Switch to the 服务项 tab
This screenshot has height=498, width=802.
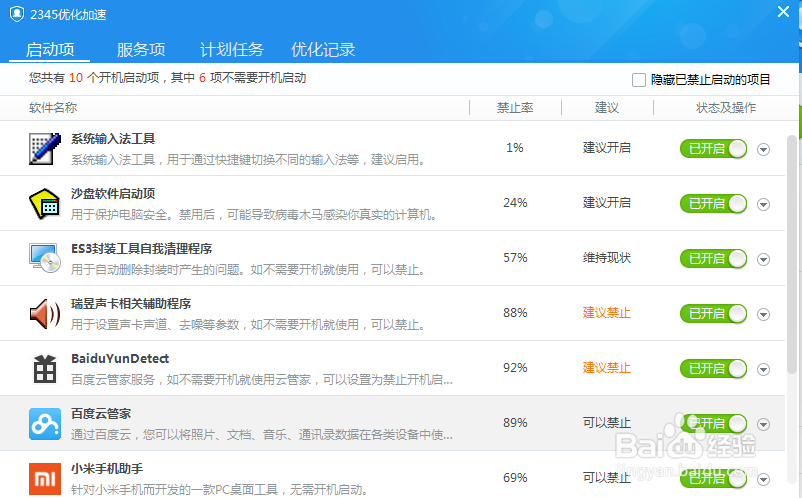point(141,50)
